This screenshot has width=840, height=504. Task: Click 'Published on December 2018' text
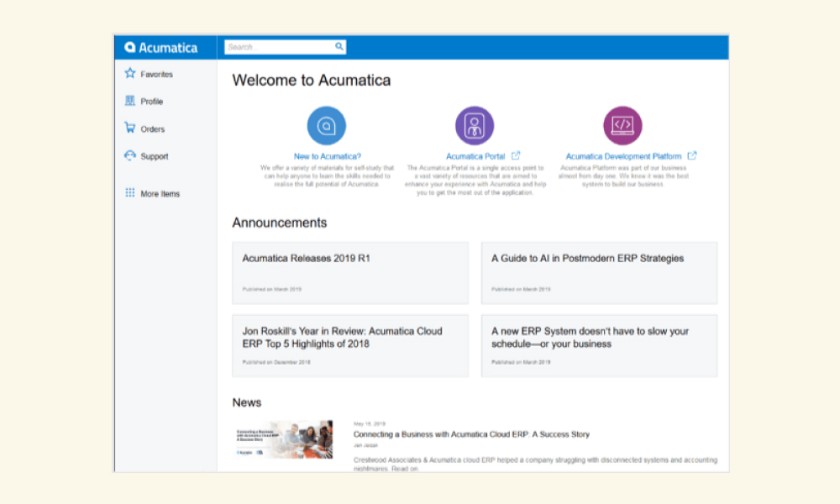click(x=276, y=363)
